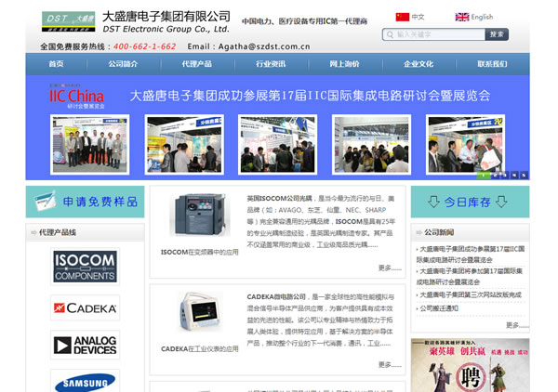Open the Analog Devices brand logo
Image resolution: width=558 pixels, height=392 pixels.
click(x=85, y=346)
